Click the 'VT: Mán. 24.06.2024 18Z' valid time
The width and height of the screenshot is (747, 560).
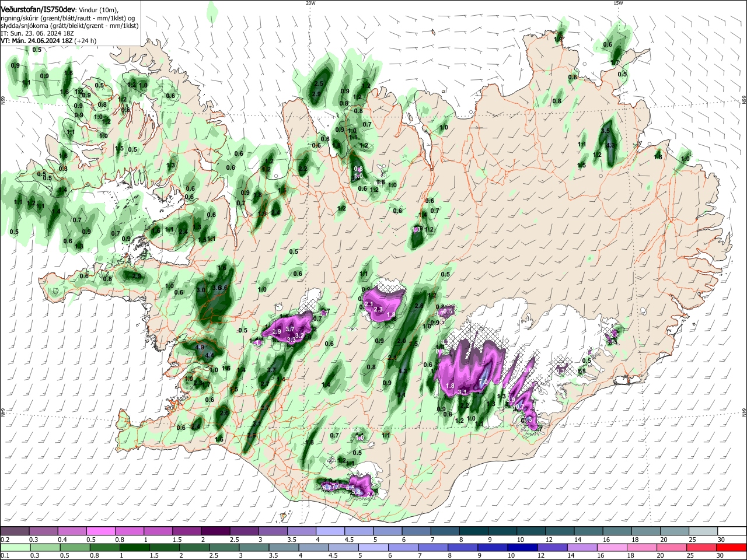(37, 41)
